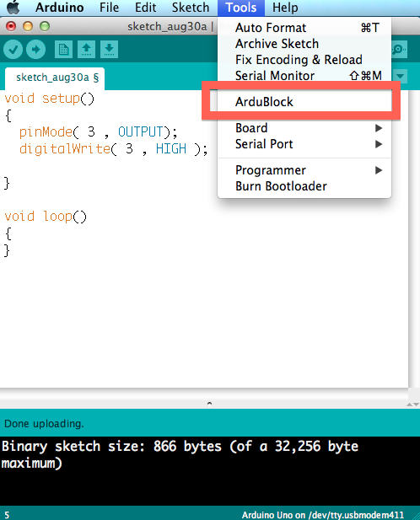Open Serial Monitor magnifier icon

click(399, 50)
